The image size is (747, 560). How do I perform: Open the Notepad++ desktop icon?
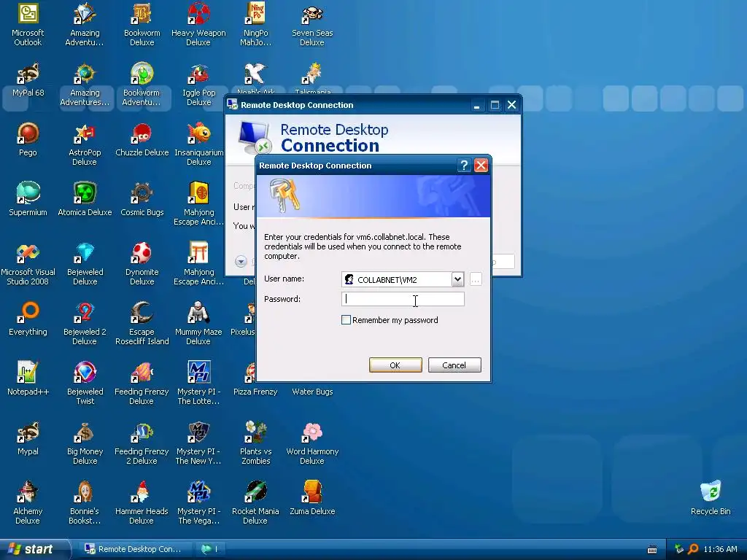(x=28, y=379)
